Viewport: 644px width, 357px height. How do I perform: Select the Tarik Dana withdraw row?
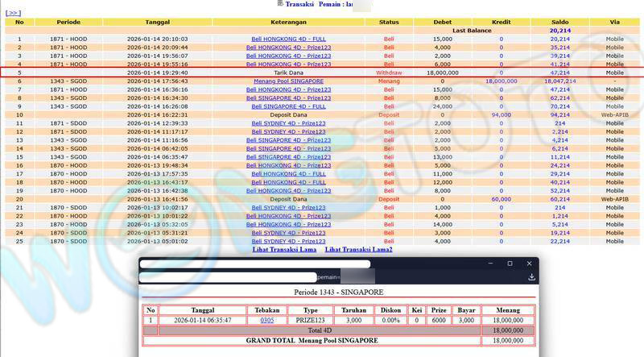tap(288, 73)
